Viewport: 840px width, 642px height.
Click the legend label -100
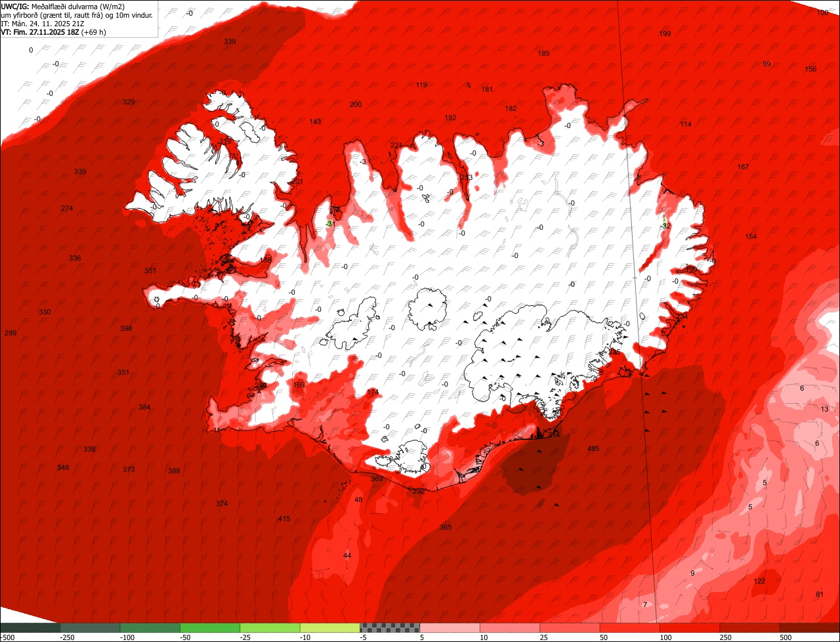(127, 637)
